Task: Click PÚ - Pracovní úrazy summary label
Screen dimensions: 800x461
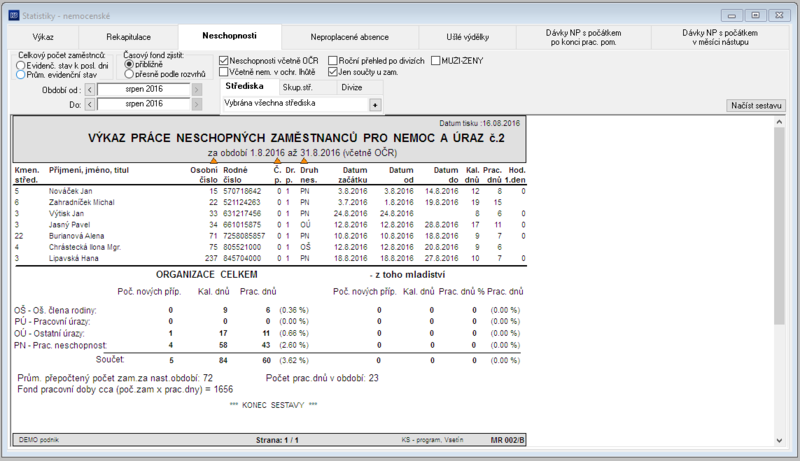Action: (52, 322)
